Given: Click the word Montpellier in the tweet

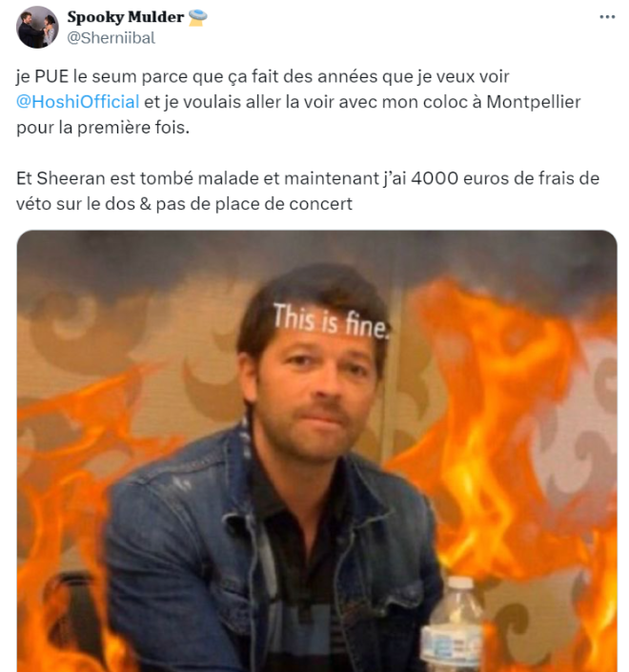Looking at the screenshot, I should (534, 102).
